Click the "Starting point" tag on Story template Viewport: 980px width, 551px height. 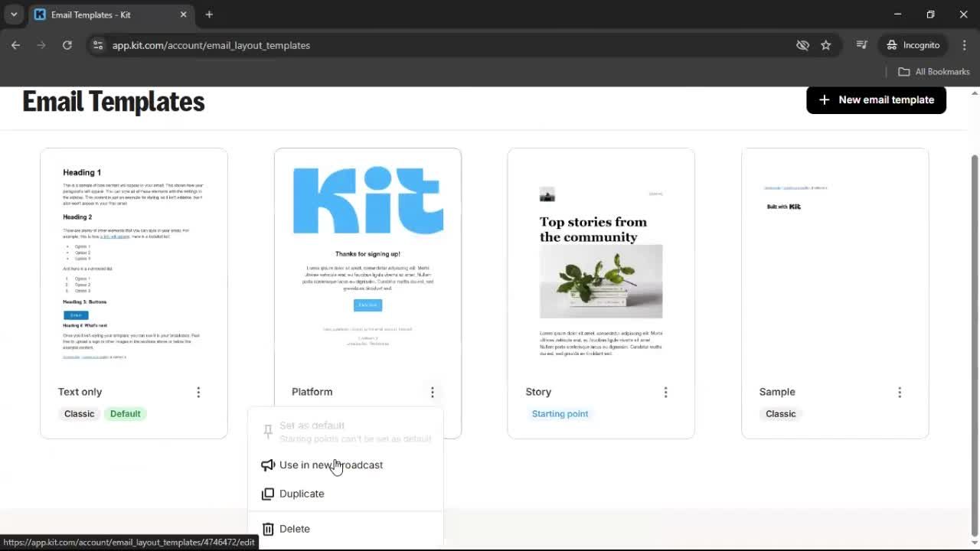tap(560, 413)
